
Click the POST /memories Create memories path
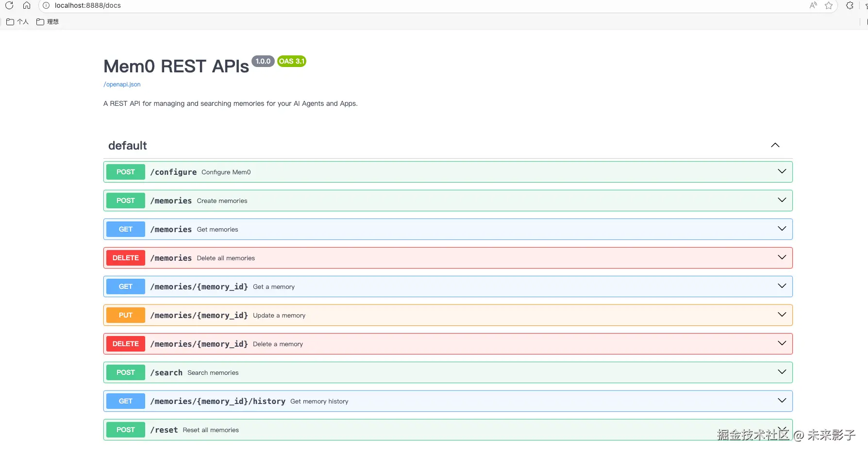pyautogui.click(x=171, y=201)
